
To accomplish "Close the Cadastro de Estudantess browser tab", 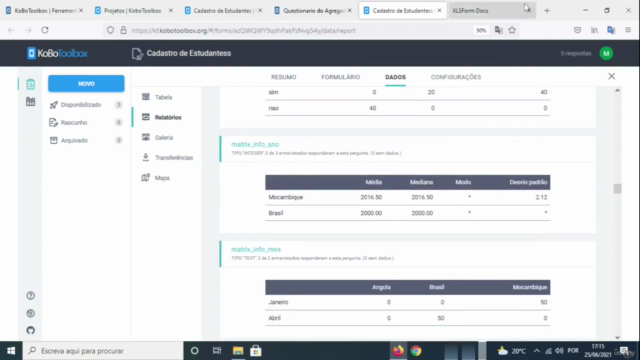I will pyautogui.click(x=439, y=11).
